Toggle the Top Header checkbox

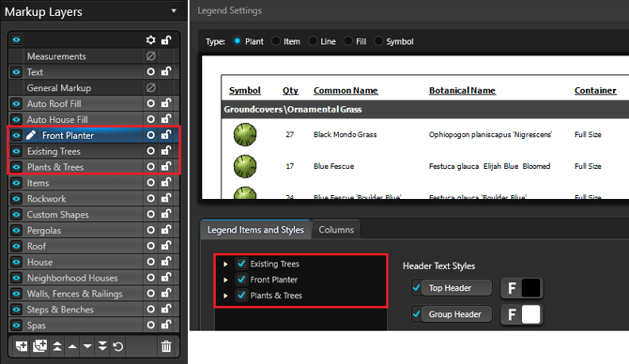tap(417, 287)
